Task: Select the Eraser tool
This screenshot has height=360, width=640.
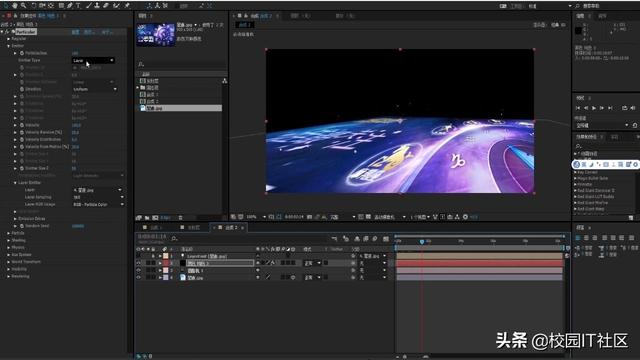Action: pyautogui.click(x=106, y=5)
